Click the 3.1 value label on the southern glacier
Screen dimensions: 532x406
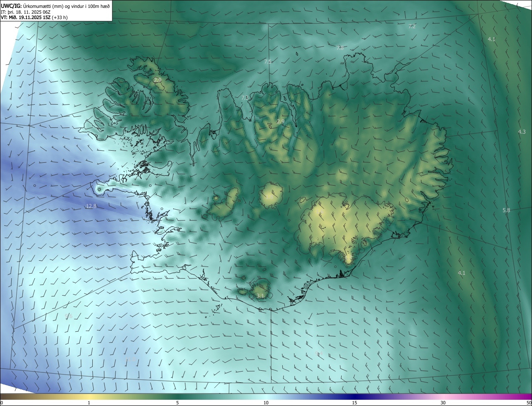click(x=260, y=296)
